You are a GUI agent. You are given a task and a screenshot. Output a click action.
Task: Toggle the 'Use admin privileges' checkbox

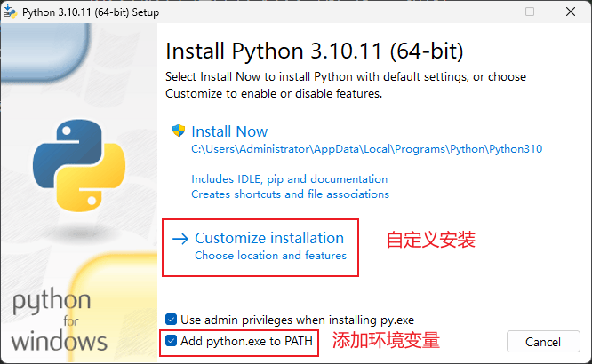coord(172,319)
